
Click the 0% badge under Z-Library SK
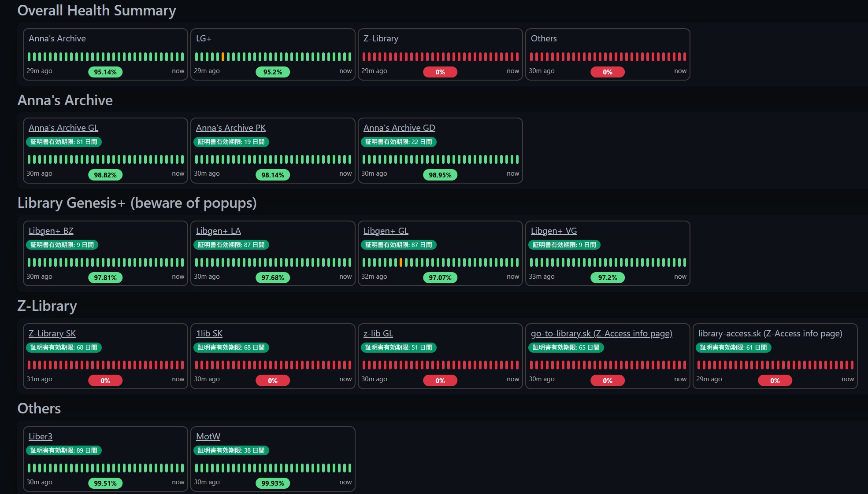[x=105, y=380]
